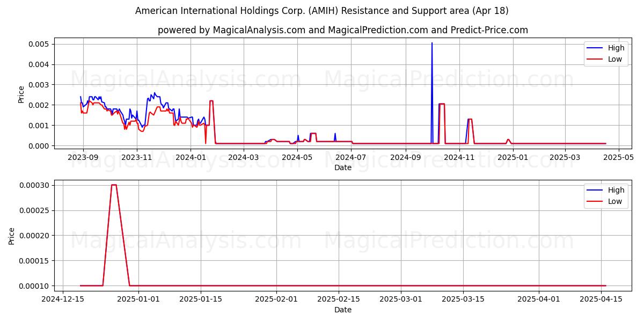Click 'High' in the top chart legend
Image resolution: width=644 pixels, height=322 pixels.
(616, 48)
